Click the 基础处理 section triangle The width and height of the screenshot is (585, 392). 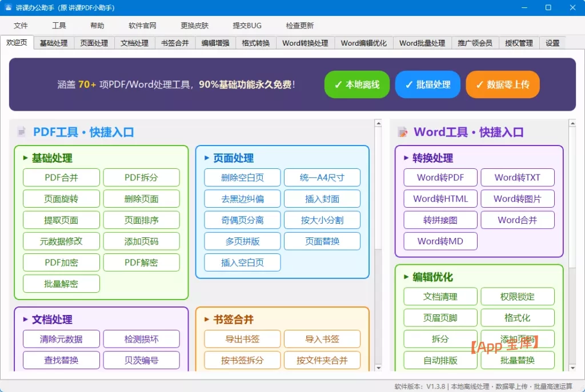(x=25, y=158)
